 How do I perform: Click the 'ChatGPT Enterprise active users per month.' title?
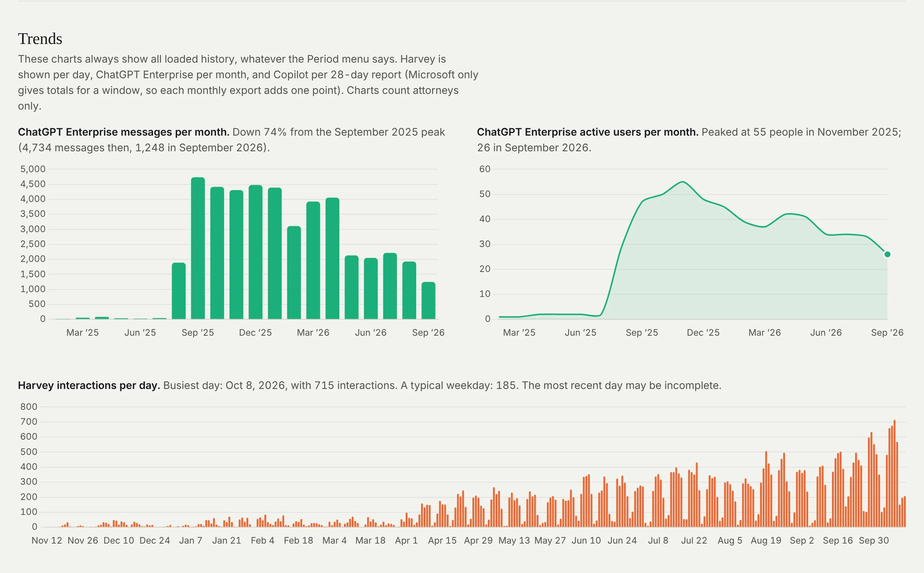[x=588, y=132]
